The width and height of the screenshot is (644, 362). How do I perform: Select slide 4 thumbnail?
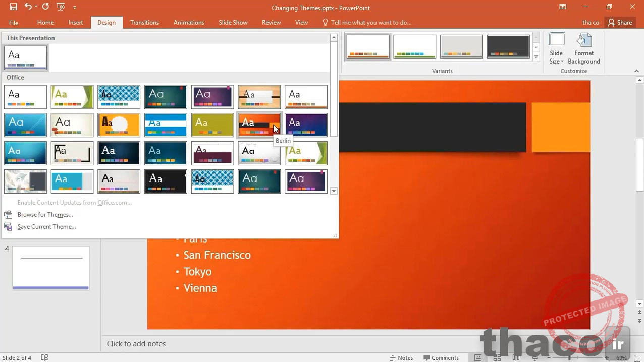pos(51,268)
